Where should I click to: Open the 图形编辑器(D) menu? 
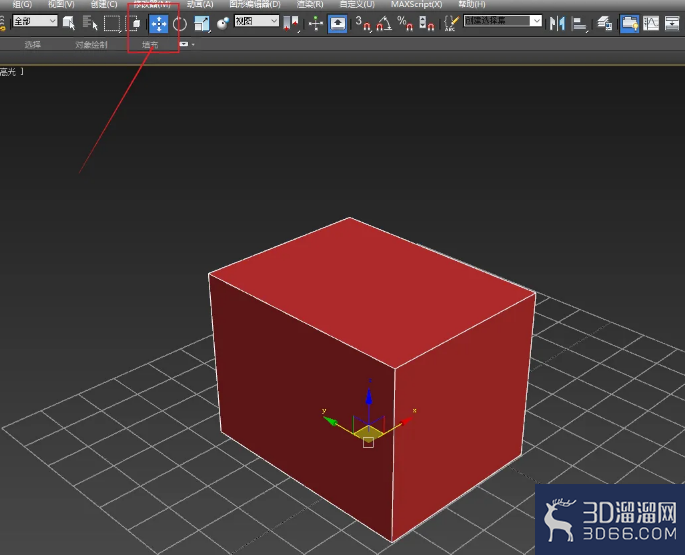pos(255,4)
